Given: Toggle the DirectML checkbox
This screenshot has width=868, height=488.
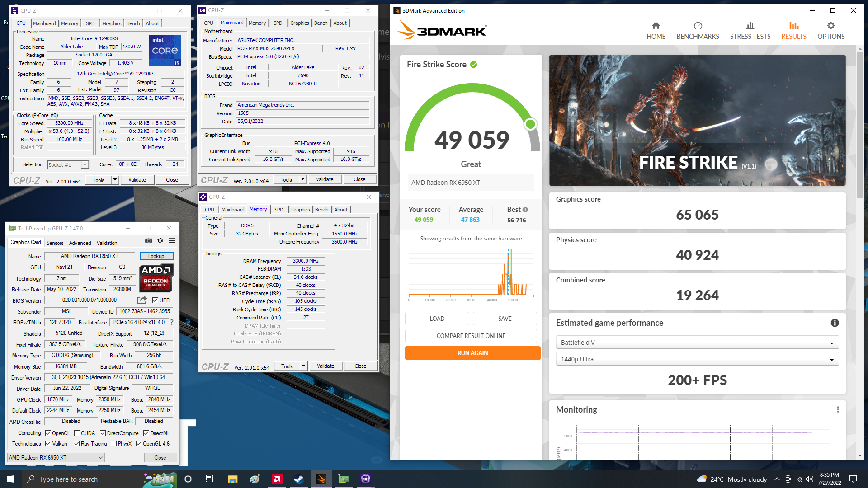Looking at the screenshot, I should (146, 433).
